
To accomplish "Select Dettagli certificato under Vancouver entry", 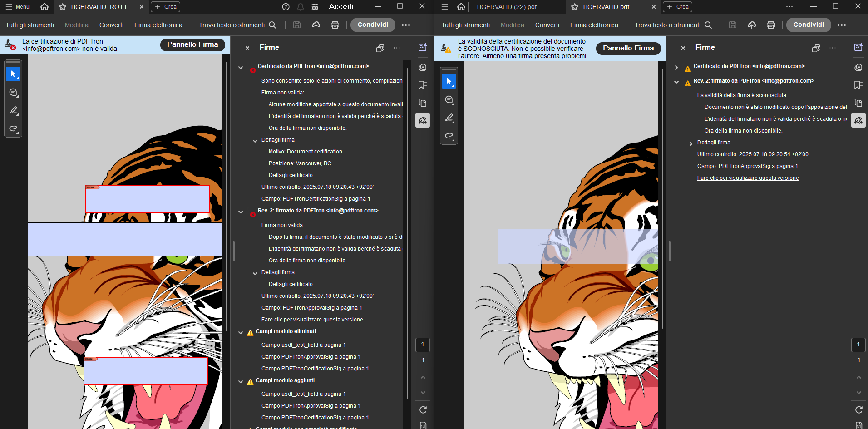I will point(291,175).
